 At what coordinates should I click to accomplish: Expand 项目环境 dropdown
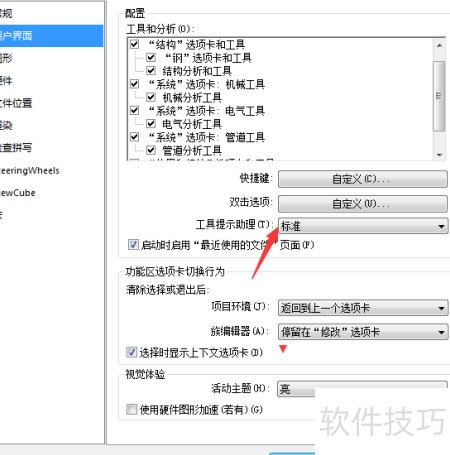coord(363,308)
